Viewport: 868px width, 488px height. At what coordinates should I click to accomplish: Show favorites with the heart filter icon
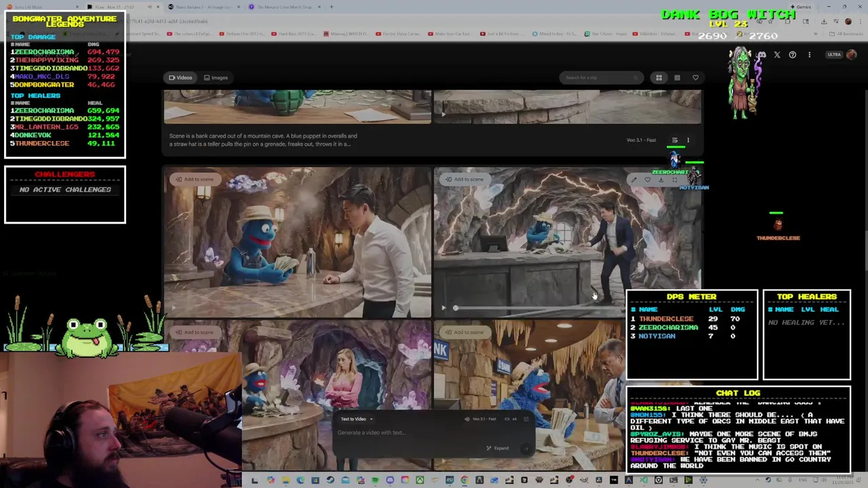(x=695, y=78)
